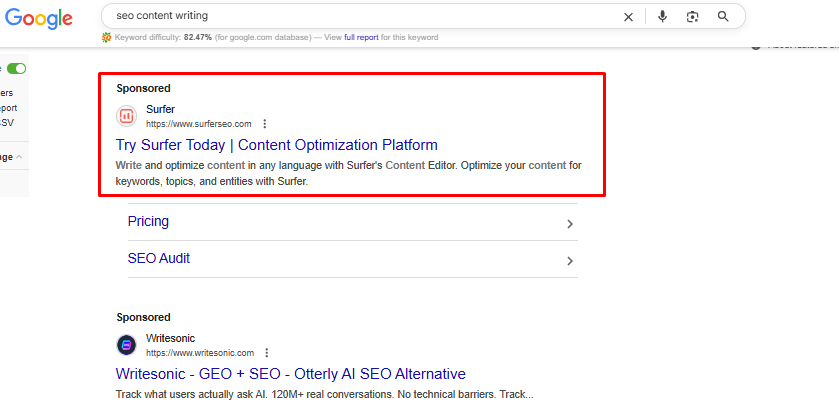This screenshot has width=839, height=415.
Task: Open the 'Try Surfer Today' ad headline
Action: coord(276,145)
